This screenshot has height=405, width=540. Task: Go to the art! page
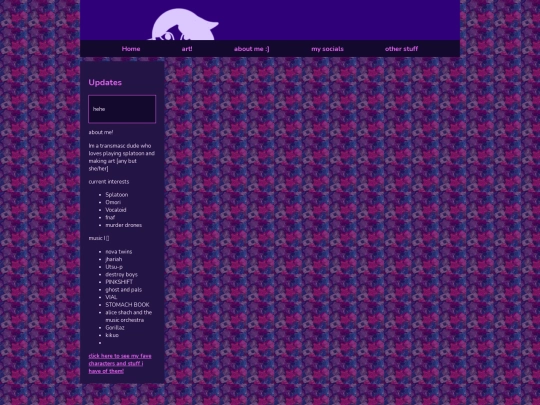pyautogui.click(x=187, y=49)
